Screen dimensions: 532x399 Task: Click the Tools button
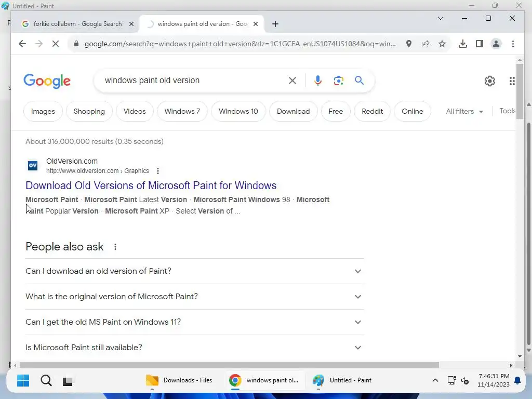point(507,111)
